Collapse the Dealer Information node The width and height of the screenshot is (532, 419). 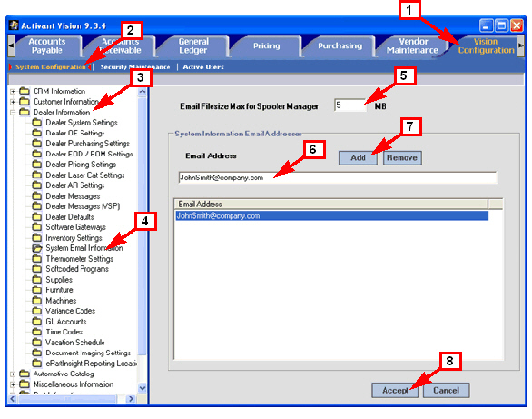coord(13,112)
